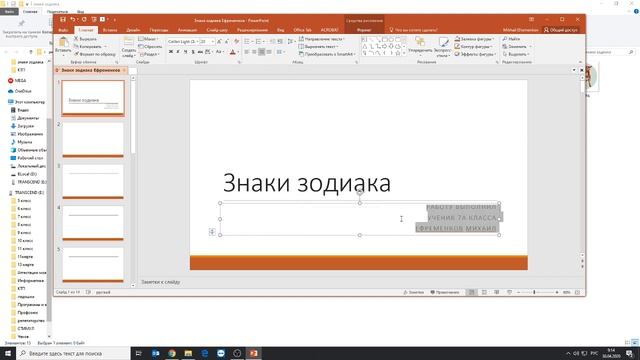
Task: Click PowerPoint icon in Windows taskbar
Action: [x=253, y=353]
